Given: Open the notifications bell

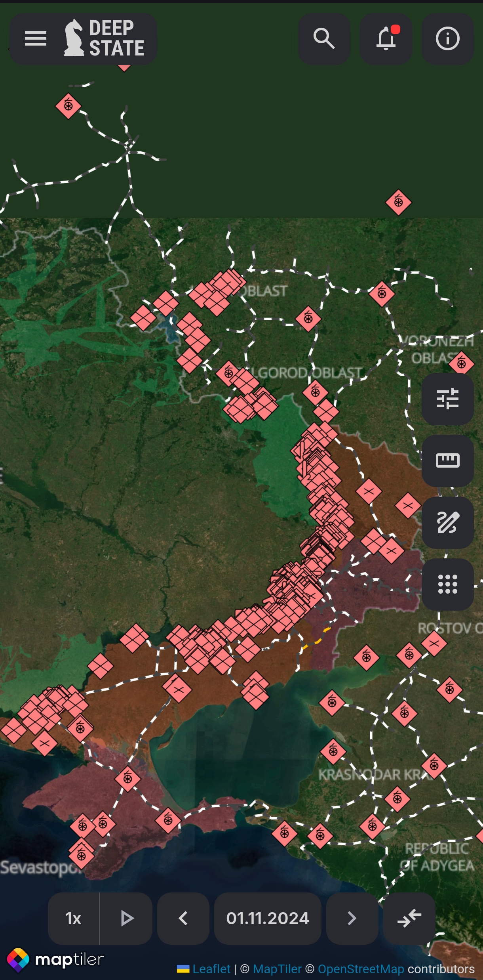Looking at the screenshot, I should [x=386, y=39].
